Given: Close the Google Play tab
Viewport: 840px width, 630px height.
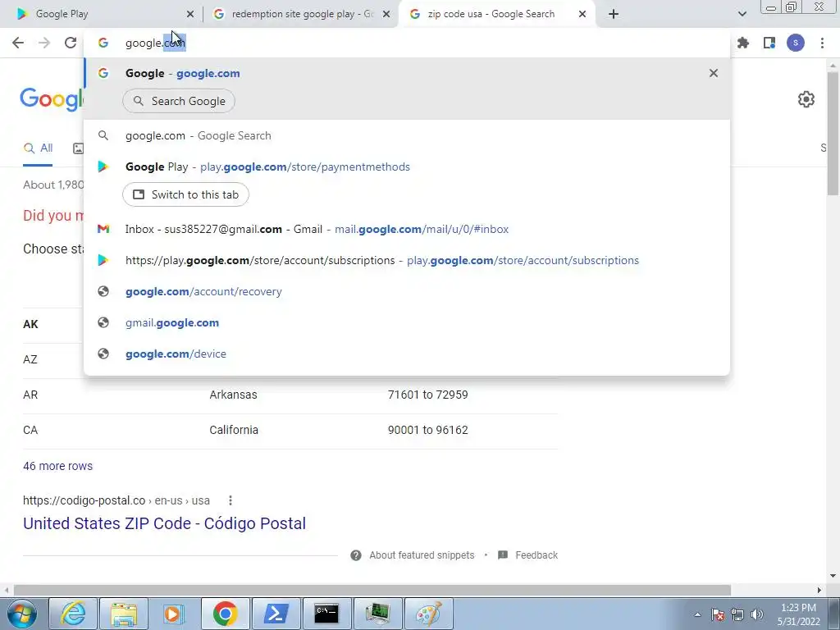Looking at the screenshot, I should (189, 15).
